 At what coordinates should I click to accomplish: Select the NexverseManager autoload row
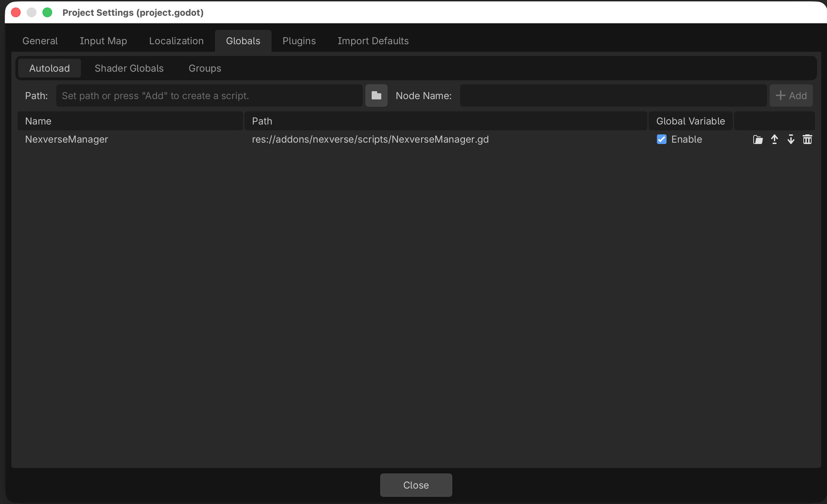click(67, 139)
